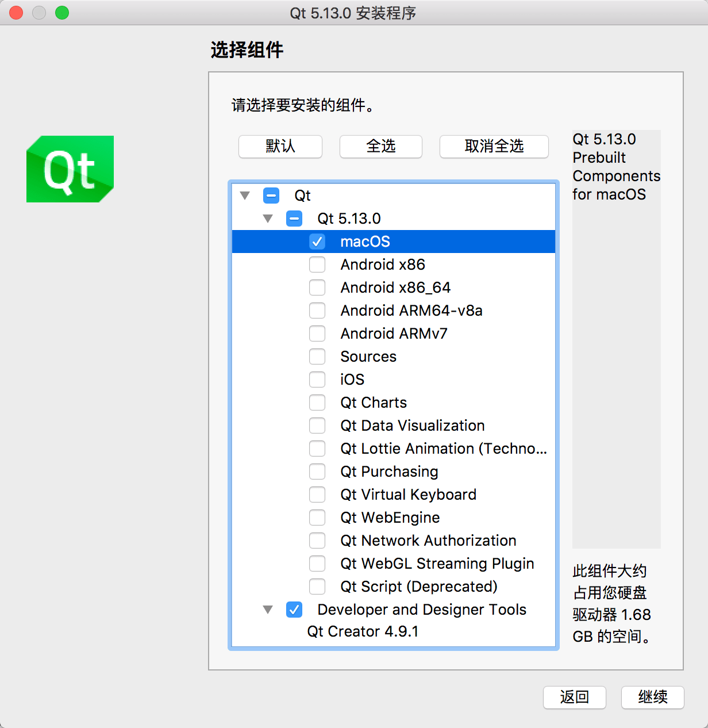Enable the Android ARMv7 checkbox
This screenshot has height=728, width=708.
317,334
